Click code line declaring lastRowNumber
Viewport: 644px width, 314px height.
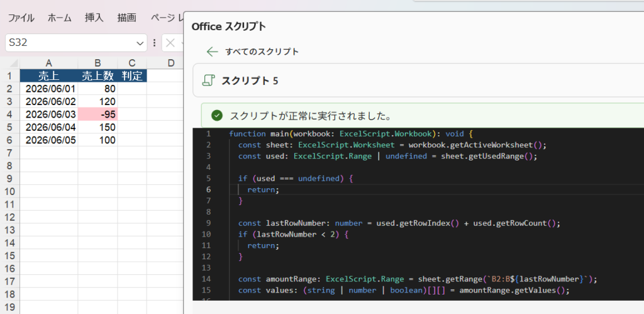click(399, 223)
